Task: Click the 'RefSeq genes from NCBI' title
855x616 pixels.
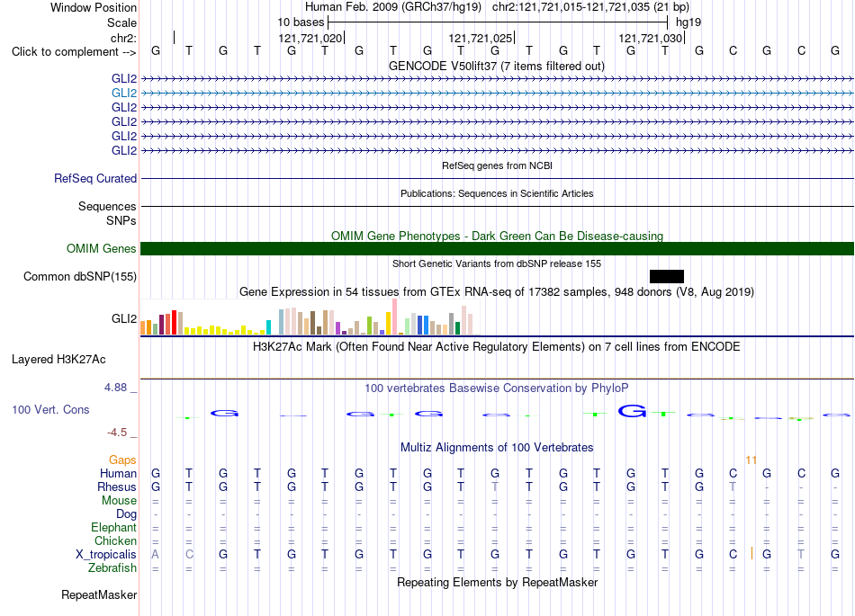Action: click(x=497, y=165)
